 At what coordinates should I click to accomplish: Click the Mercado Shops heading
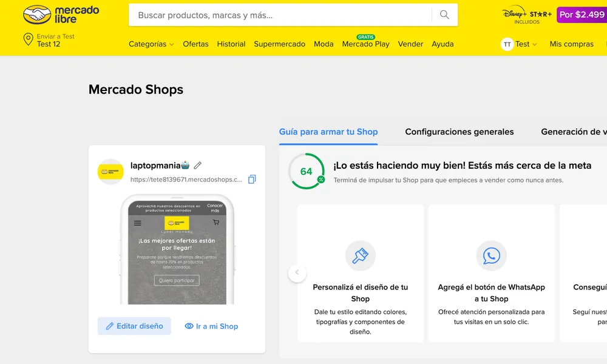click(x=136, y=89)
